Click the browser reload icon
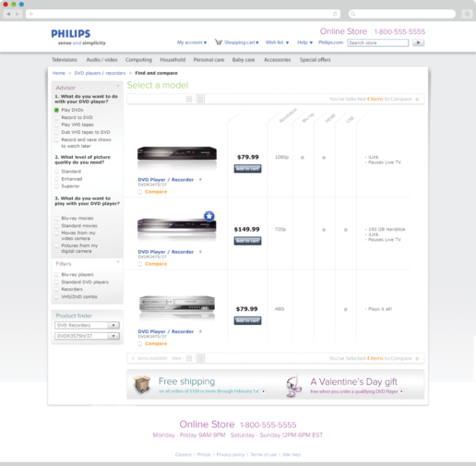Viewport: 476px width, 466px height. 335,14
